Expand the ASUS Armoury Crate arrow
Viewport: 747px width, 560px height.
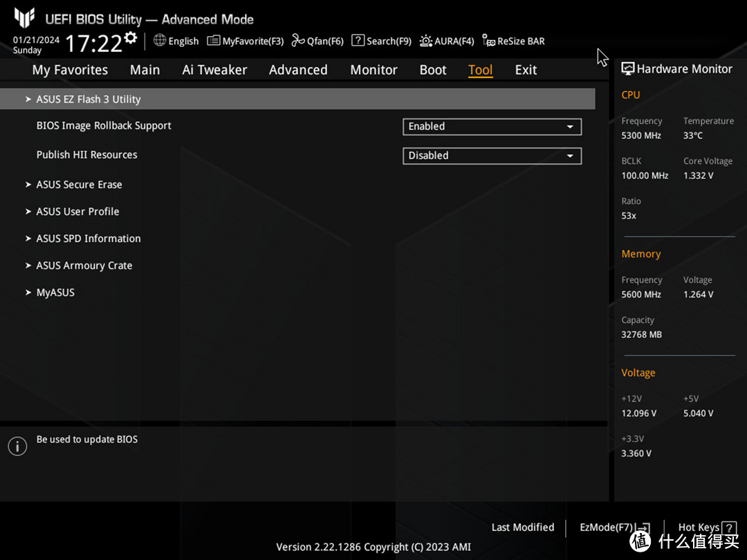[x=28, y=265]
